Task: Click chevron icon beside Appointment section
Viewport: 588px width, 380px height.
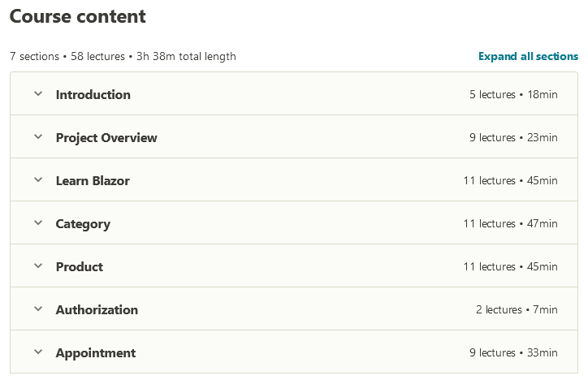Action: coord(37,352)
